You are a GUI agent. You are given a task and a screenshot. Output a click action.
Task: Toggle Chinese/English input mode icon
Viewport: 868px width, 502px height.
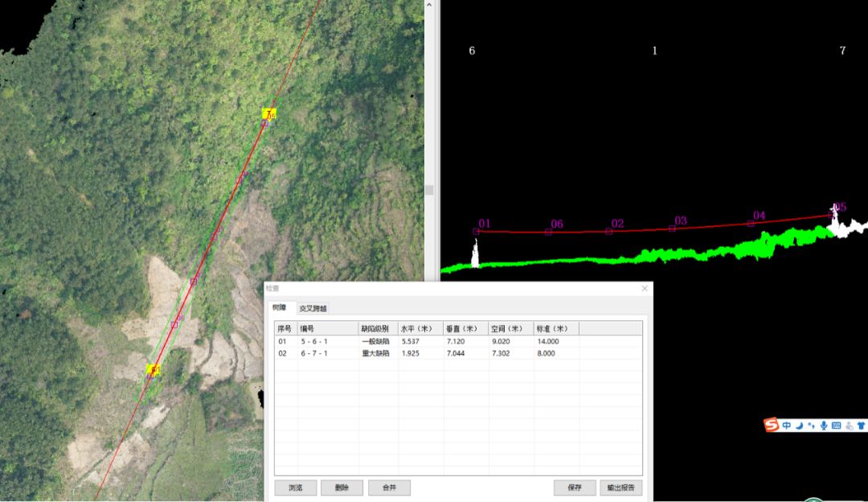(x=787, y=425)
